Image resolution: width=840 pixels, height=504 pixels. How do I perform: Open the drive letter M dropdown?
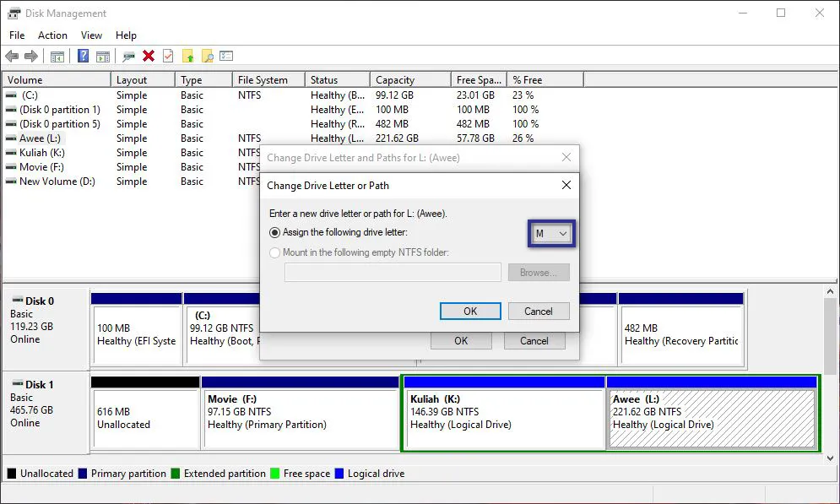click(552, 234)
